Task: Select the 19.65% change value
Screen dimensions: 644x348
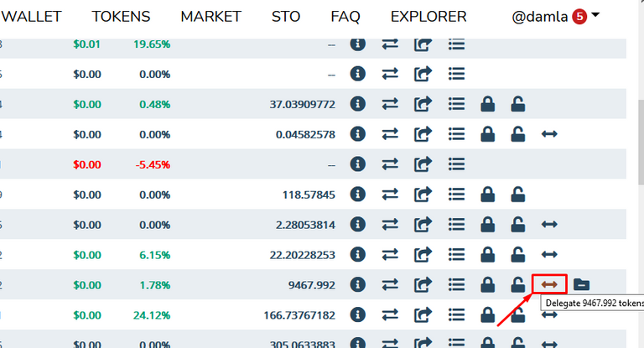Action: click(x=152, y=44)
